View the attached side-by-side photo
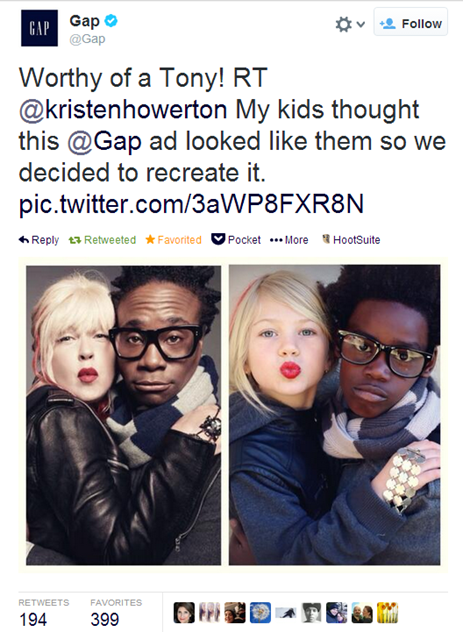The image size is (463, 632). click(x=233, y=415)
